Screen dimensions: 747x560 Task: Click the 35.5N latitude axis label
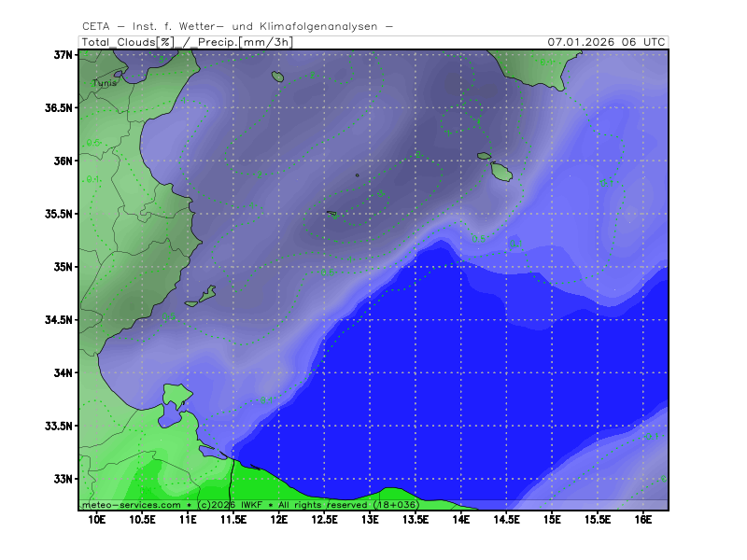coord(60,214)
